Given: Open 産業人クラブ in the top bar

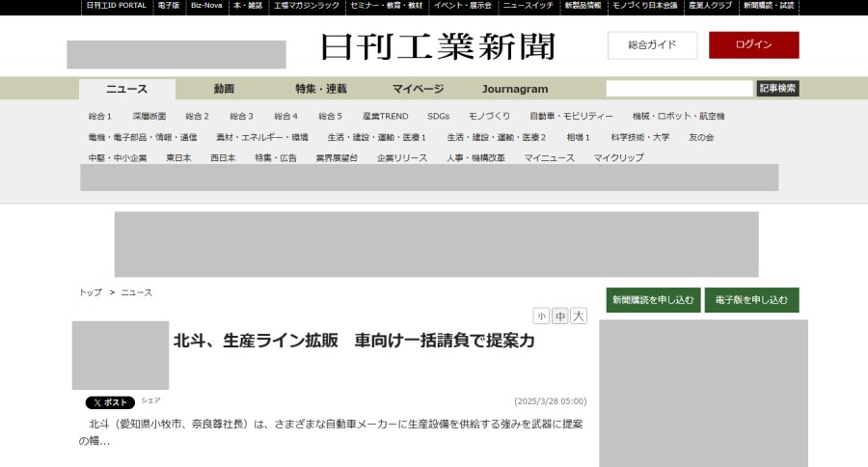Looking at the screenshot, I should 710,6.
